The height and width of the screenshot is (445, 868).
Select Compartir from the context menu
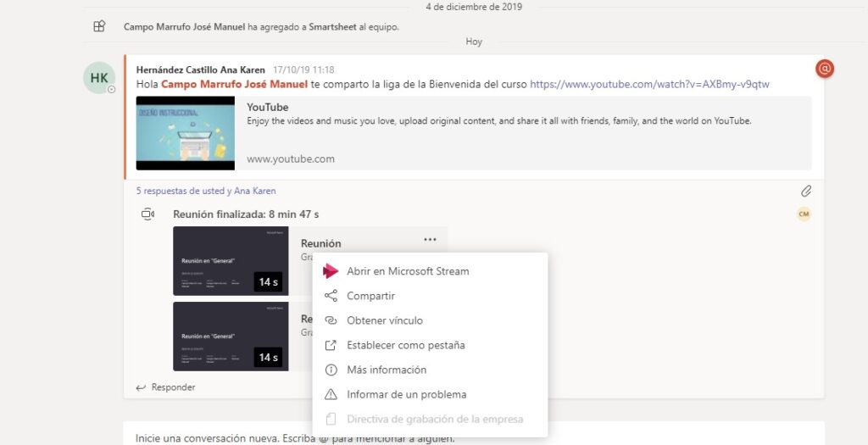pyautogui.click(x=370, y=296)
